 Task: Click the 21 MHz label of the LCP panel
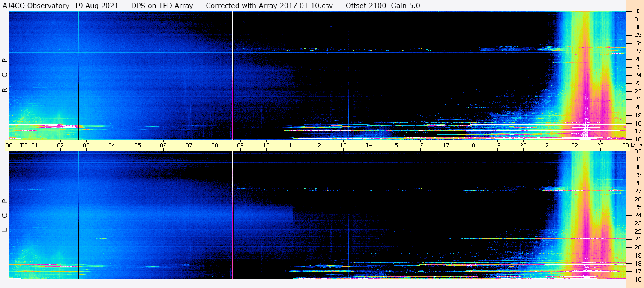(637, 239)
